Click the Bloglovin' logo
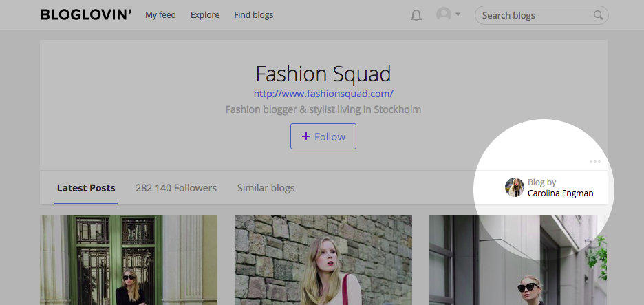The width and height of the screenshot is (644, 305). (x=86, y=14)
